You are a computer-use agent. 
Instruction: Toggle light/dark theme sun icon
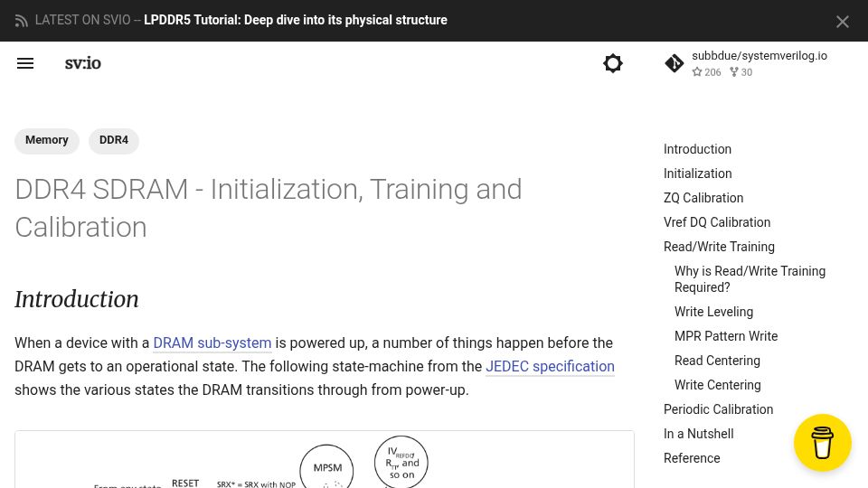click(x=613, y=63)
